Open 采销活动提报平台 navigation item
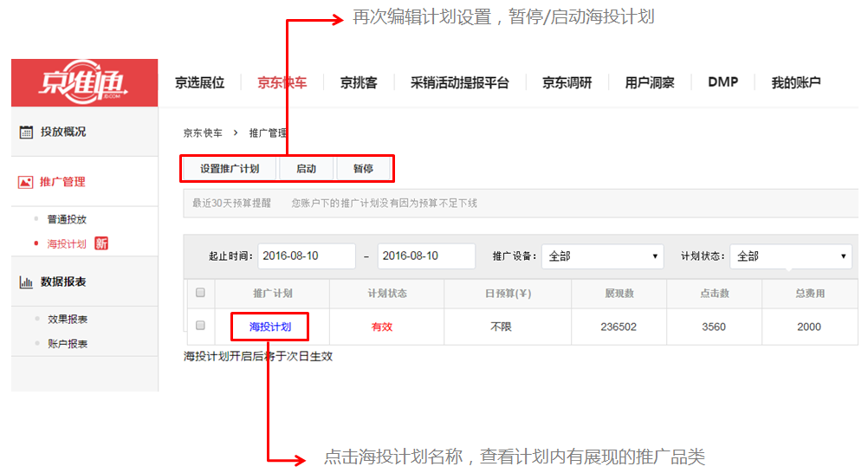The width and height of the screenshot is (868, 473). [x=459, y=83]
